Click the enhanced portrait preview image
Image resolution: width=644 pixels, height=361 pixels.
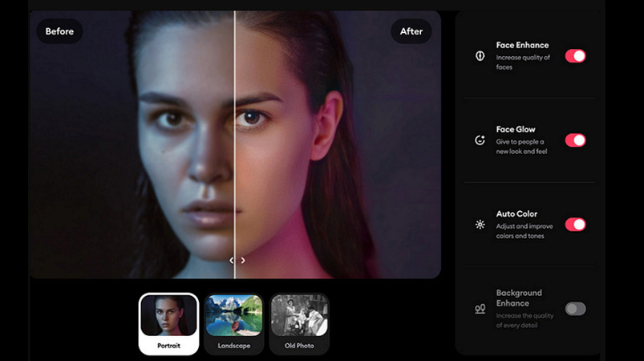[338, 144]
